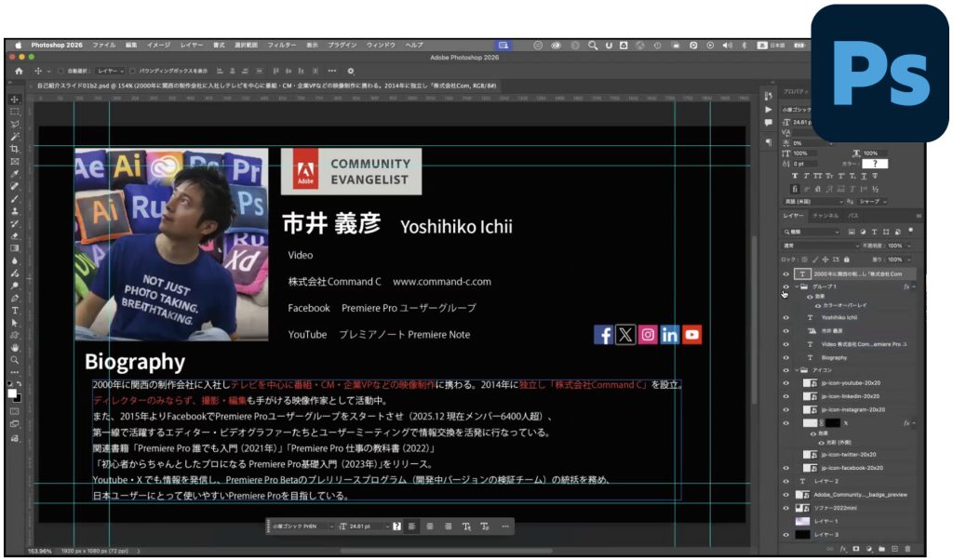Hide the Yoshihiko Ichii text layer

coord(785,317)
